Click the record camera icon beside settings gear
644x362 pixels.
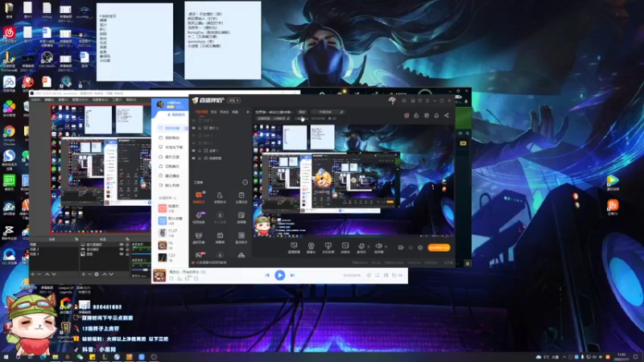400,248
